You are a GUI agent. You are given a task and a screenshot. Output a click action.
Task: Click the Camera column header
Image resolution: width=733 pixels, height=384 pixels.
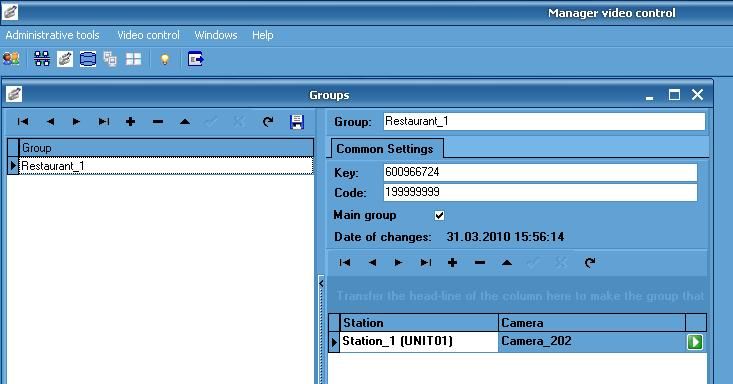point(592,323)
